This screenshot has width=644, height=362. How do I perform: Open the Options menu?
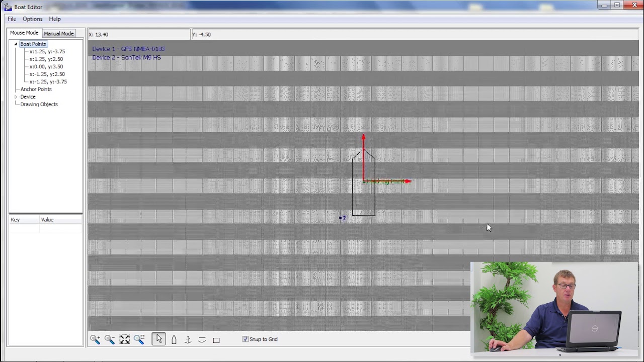tap(32, 19)
